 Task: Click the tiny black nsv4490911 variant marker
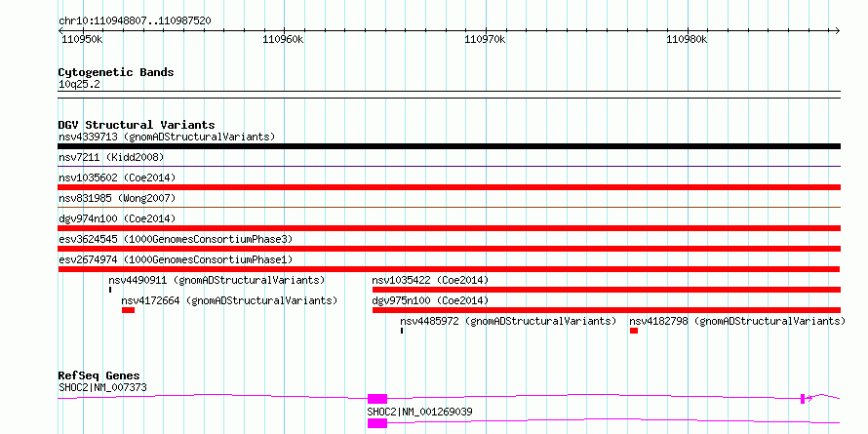(110, 290)
